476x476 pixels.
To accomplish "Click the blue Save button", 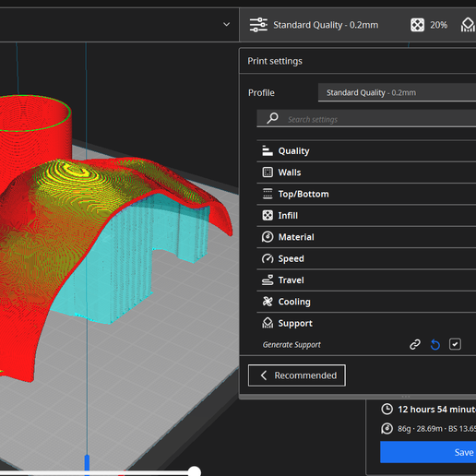I will (428, 452).
